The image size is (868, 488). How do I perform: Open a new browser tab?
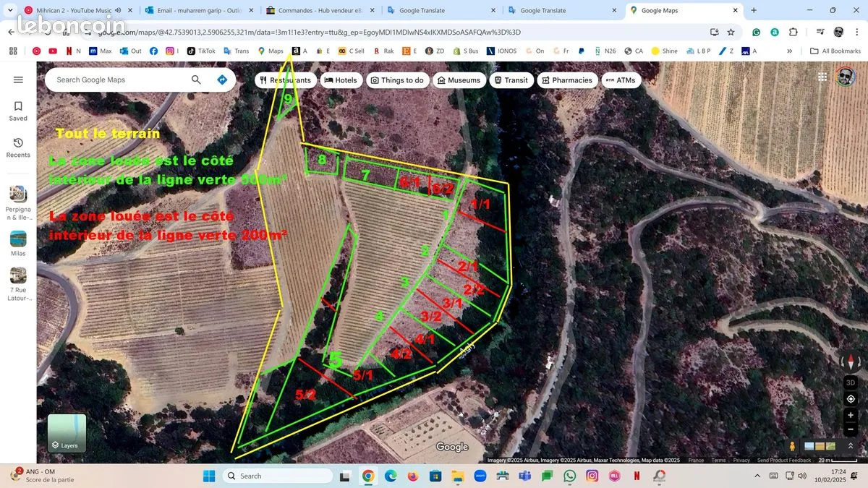click(754, 10)
